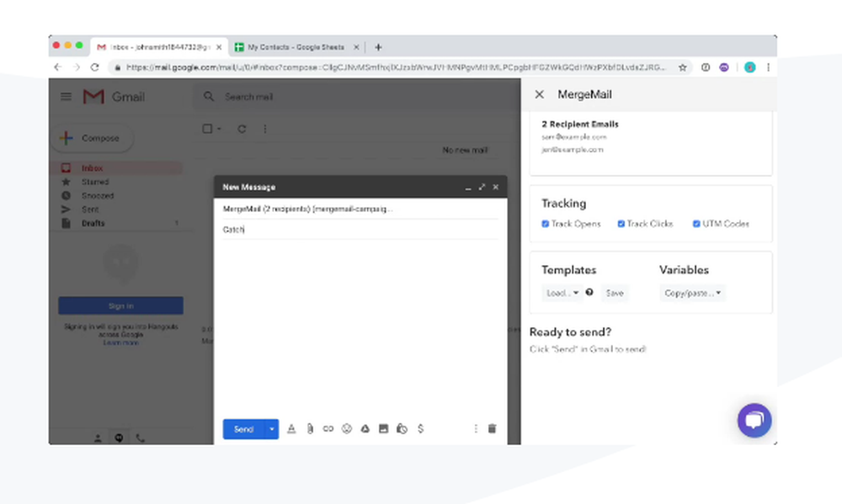Open the inbox more options menu
Screen dimensions: 842x504
[x=264, y=129]
